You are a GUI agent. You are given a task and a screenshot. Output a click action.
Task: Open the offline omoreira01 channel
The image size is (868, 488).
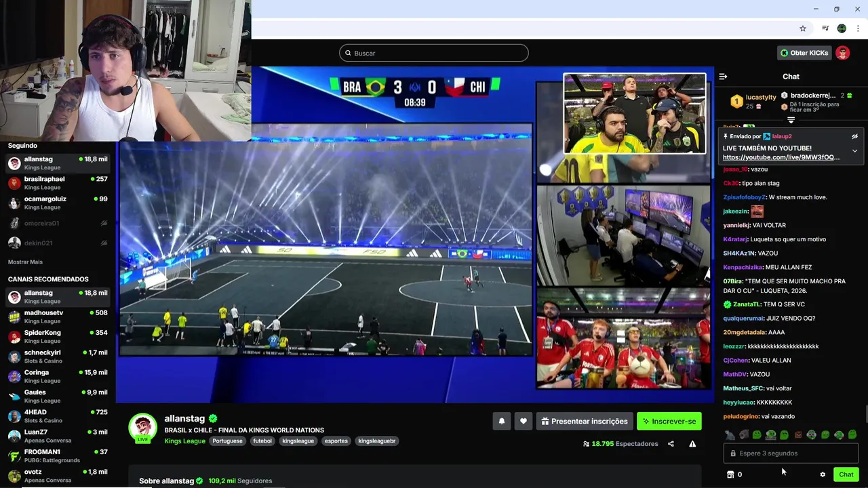[58, 223]
